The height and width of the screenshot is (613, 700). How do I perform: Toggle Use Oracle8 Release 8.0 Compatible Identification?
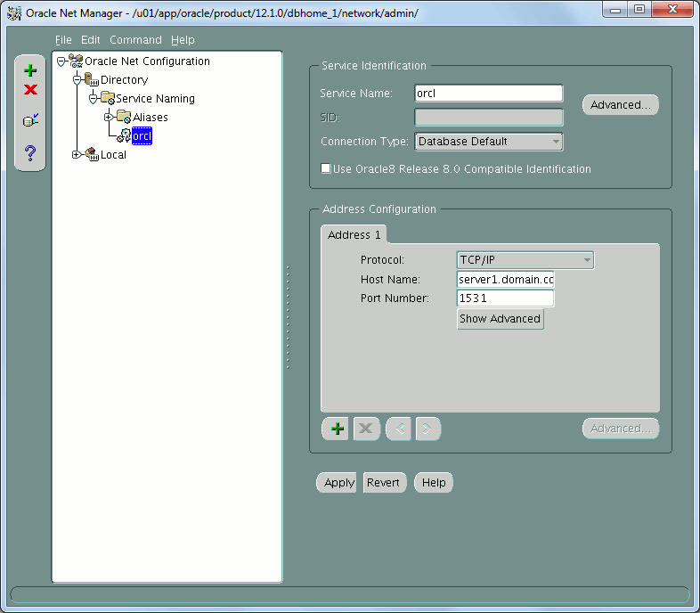coord(326,168)
